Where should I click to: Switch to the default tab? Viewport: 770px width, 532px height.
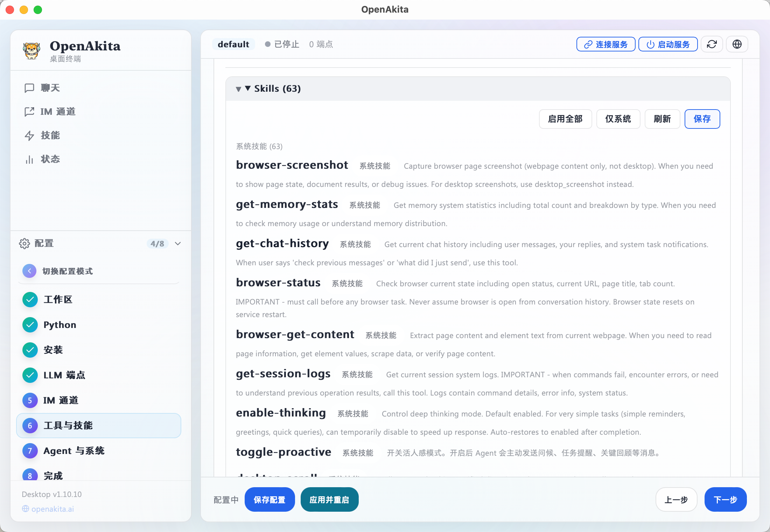pos(233,44)
